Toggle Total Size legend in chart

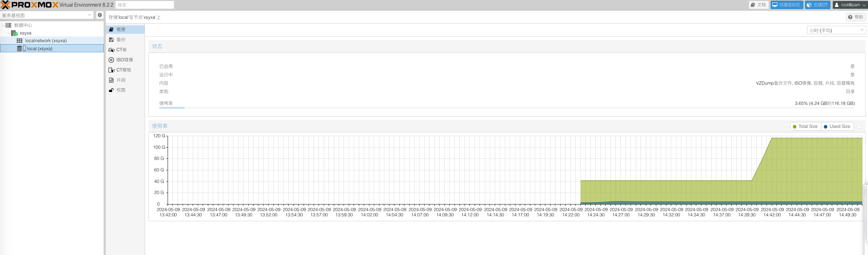click(805, 126)
